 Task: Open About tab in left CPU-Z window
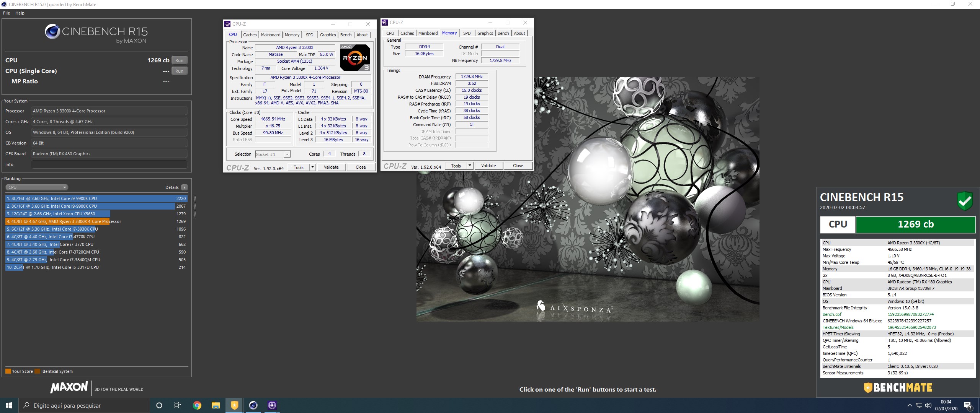[x=362, y=35]
